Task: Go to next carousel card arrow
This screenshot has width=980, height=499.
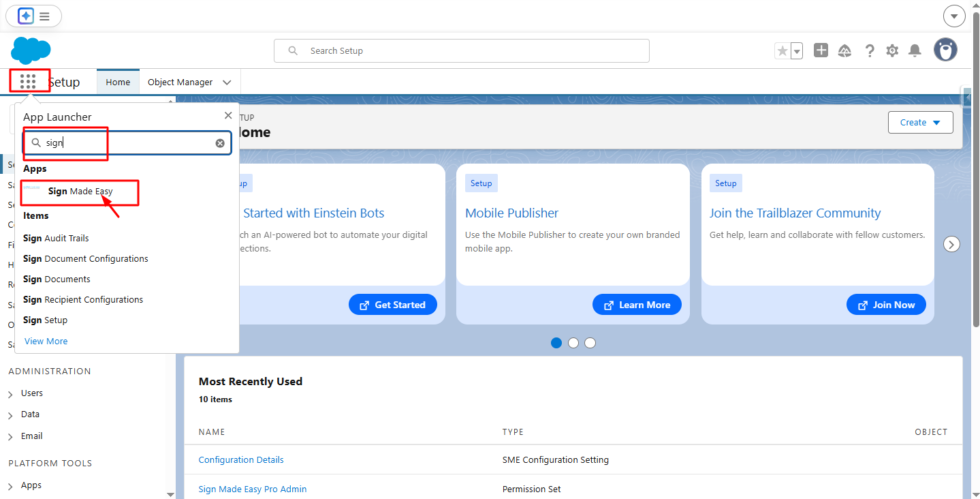Action: pos(951,244)
